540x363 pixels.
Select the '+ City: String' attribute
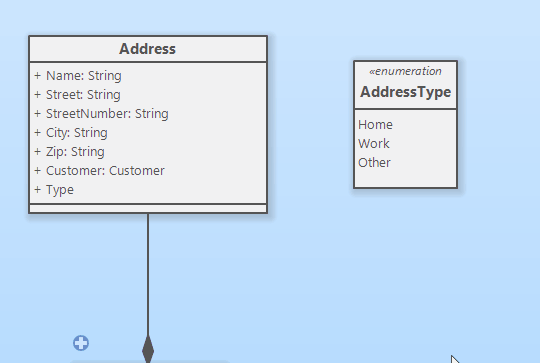tap(71, 133)
